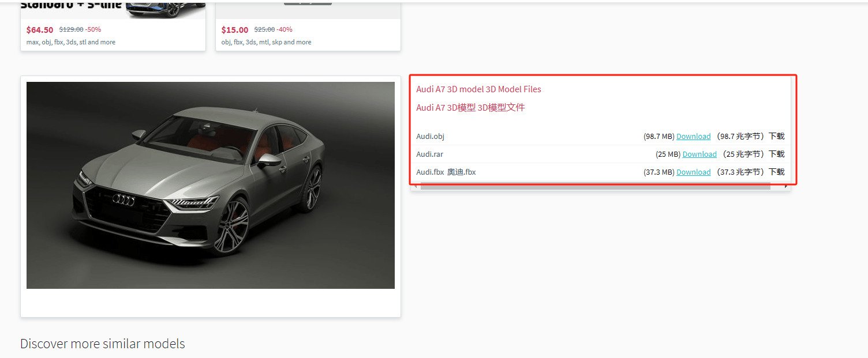Select the skp format link

pos(277,42)
